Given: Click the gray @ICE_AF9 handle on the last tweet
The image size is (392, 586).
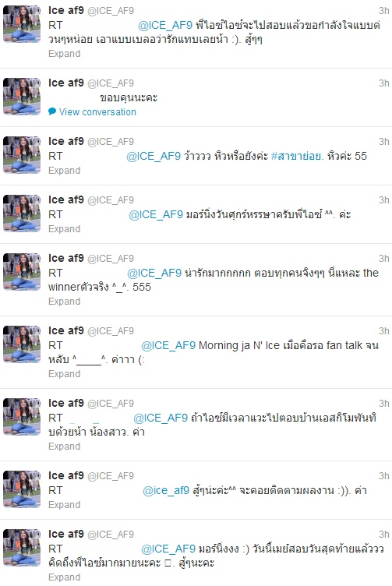Looking at the screenshot, I should (x=111, y=535).
